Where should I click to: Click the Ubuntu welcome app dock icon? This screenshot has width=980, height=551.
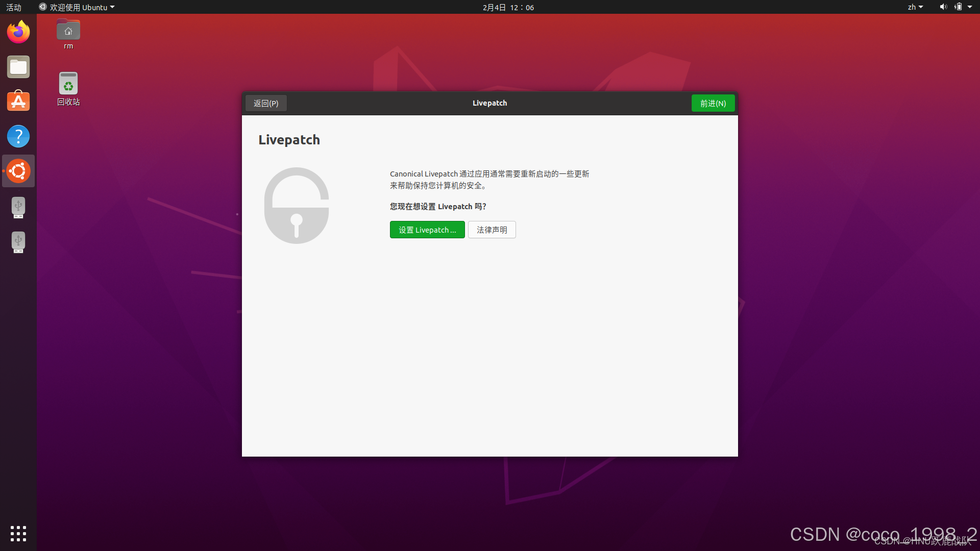[18, 171]
